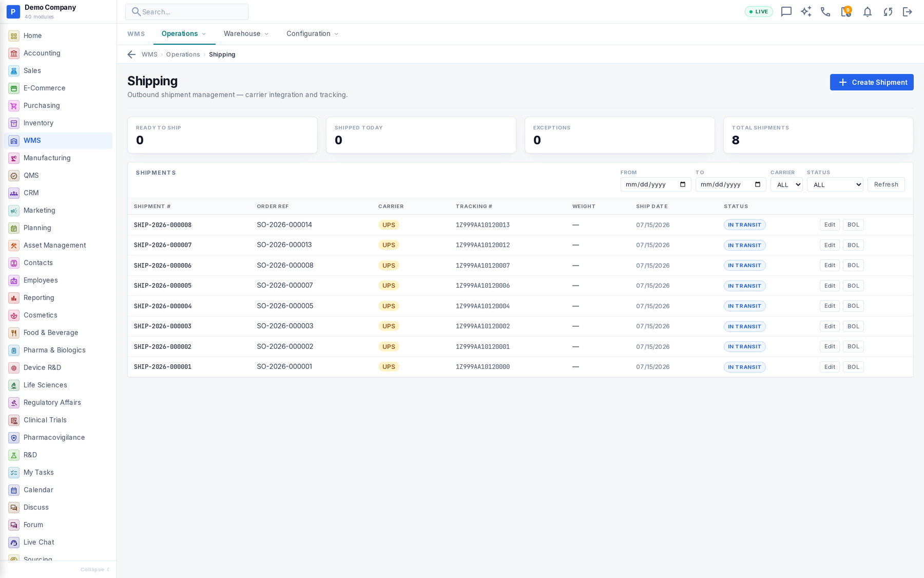Expand the Warehouse menu dropdown
924x578 pixels.
coord(246,34)
